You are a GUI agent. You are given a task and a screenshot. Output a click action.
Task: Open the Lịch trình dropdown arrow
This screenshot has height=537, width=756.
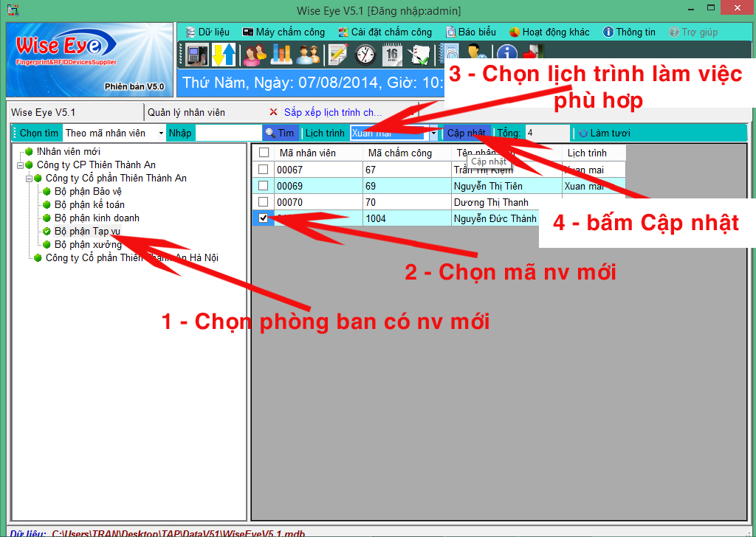433,134
